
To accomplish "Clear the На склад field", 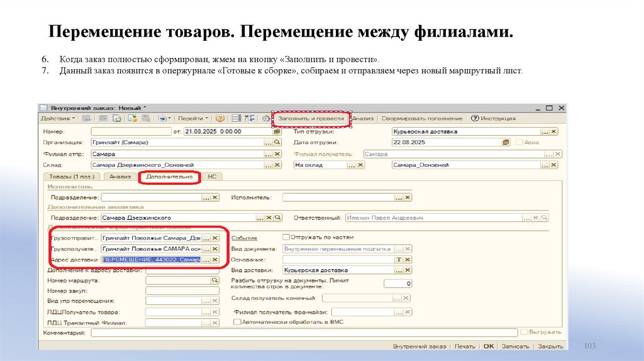I will 360,165.
